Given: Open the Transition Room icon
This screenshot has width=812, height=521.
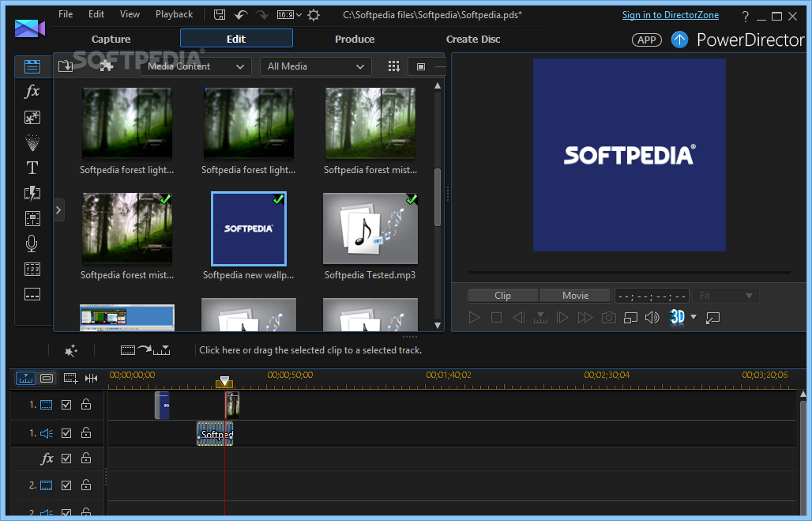Looking at the screenshot, I should pyautogui.click(x=32, y=194).
